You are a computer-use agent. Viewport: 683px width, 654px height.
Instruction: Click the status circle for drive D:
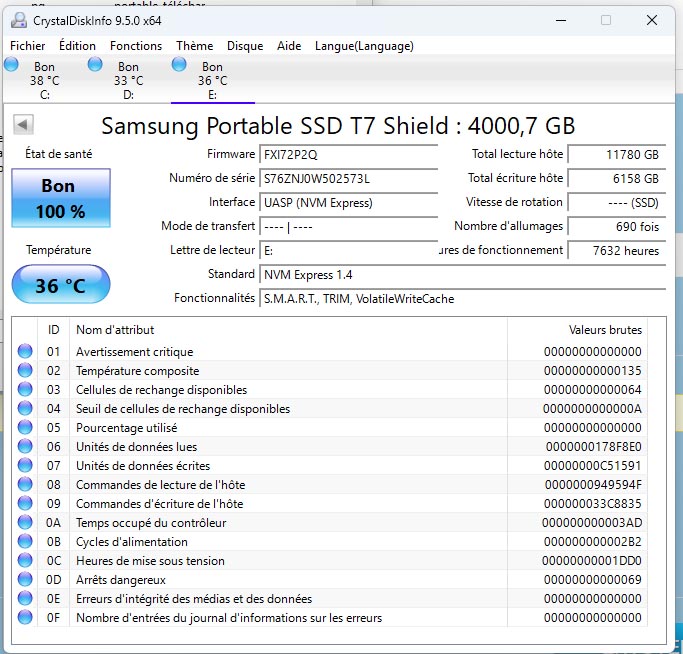point(95,65)
